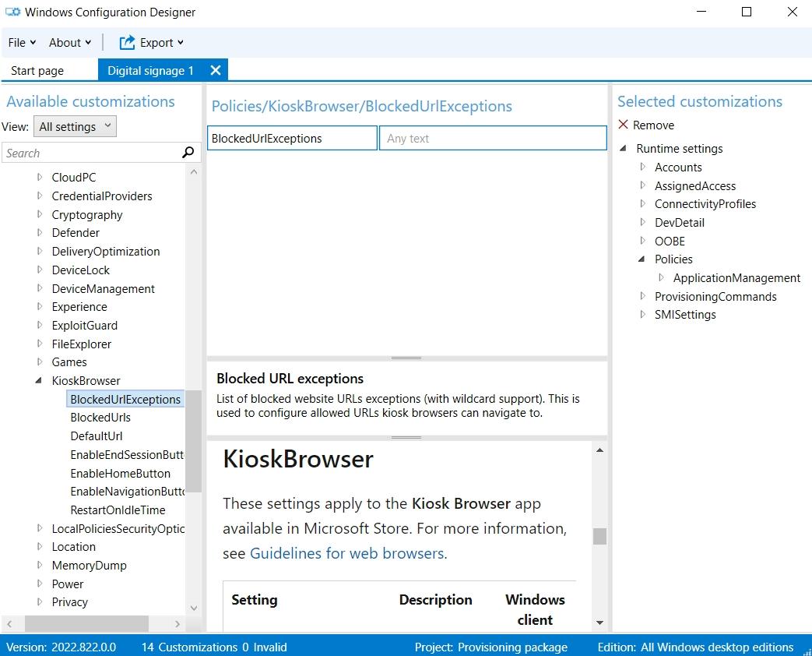Image resolution: width=812 pixels, height=656 pixels.
Task: Collapse the KioskBrowser tree node
Action: point(39,381)
